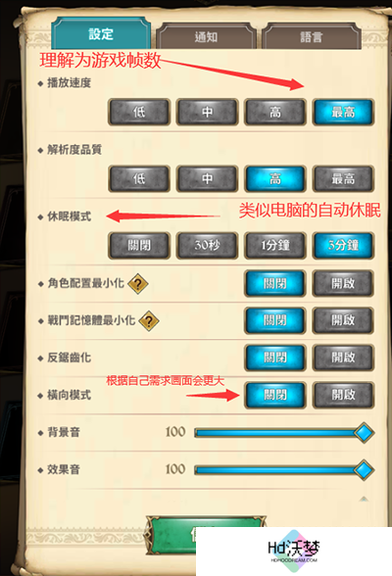
Task: Set playback speed to 低
Action: click(139, 112)
